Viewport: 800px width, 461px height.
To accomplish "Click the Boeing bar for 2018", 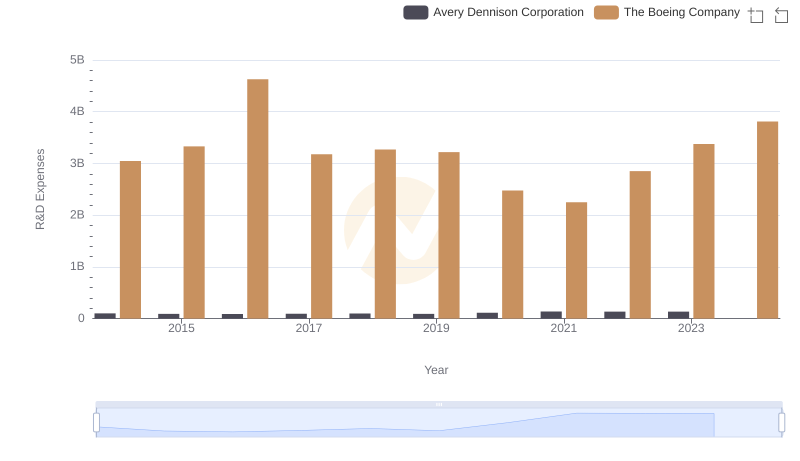I will (x=385, y=234).
